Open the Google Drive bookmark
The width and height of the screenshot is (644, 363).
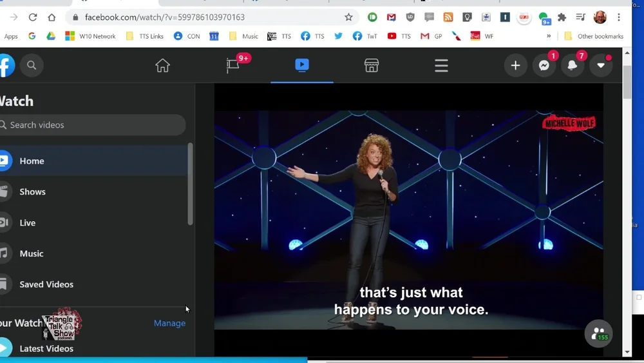click(x=51, y=36)
